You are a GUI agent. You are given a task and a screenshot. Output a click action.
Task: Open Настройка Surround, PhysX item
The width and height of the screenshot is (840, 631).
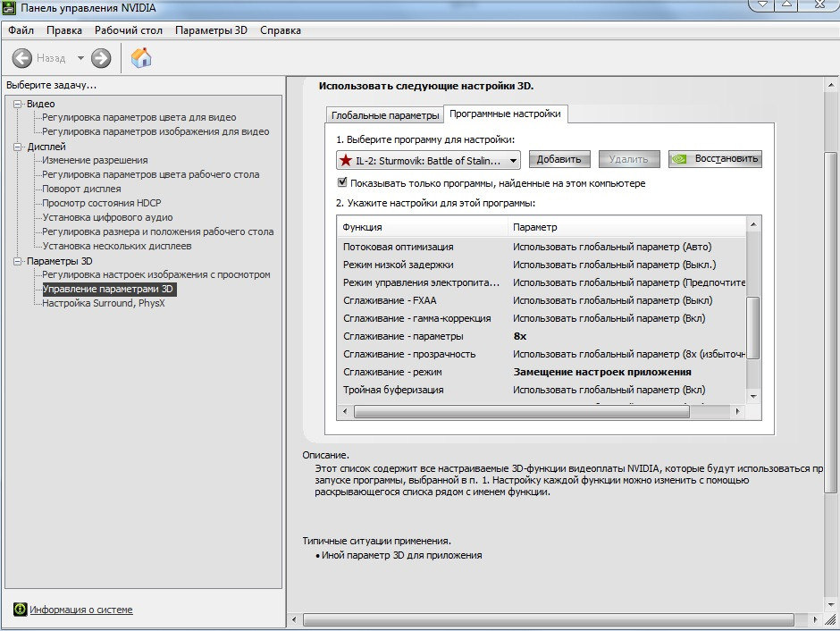point(104,303)
